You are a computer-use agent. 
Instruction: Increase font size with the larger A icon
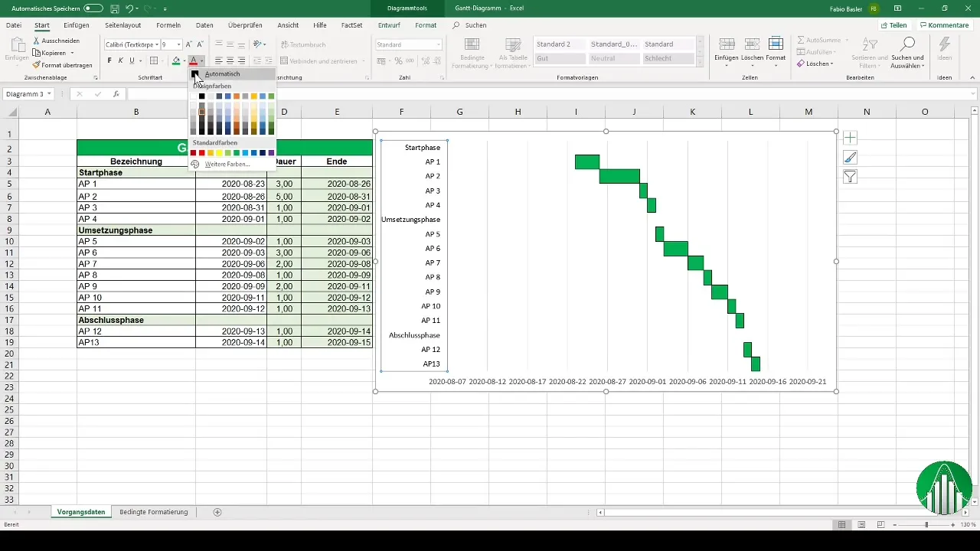189,44
